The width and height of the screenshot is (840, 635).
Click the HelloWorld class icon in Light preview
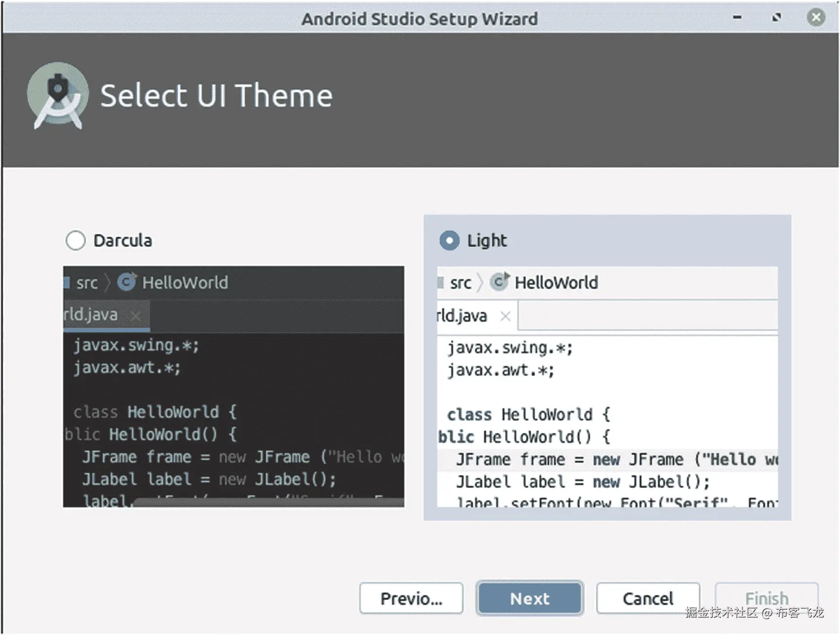pyautogui.click(x=500, y=282)
